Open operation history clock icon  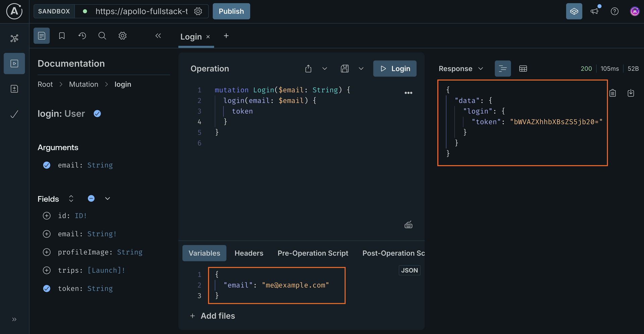[x=82, y=36]
